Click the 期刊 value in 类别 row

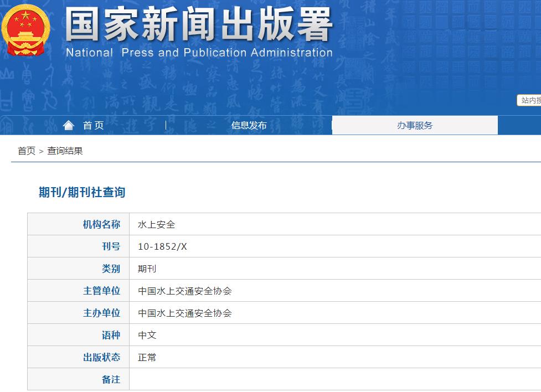147,269
